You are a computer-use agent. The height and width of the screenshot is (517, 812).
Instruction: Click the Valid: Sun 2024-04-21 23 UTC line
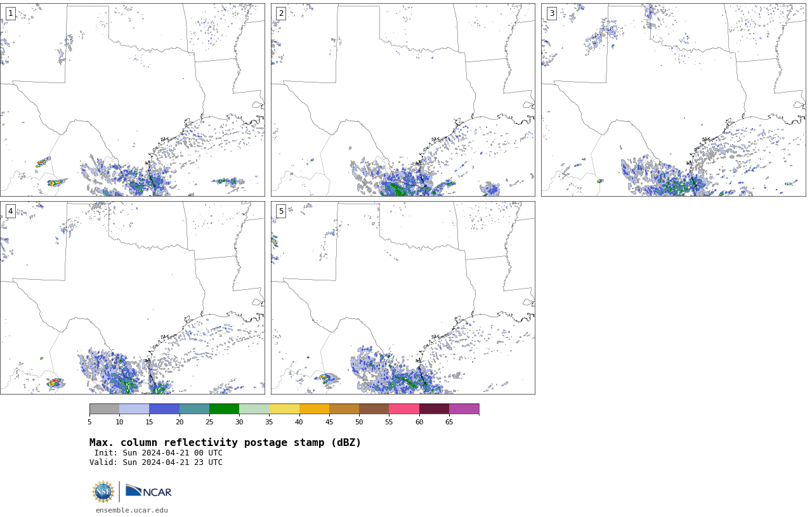click(x=156, y=462)
